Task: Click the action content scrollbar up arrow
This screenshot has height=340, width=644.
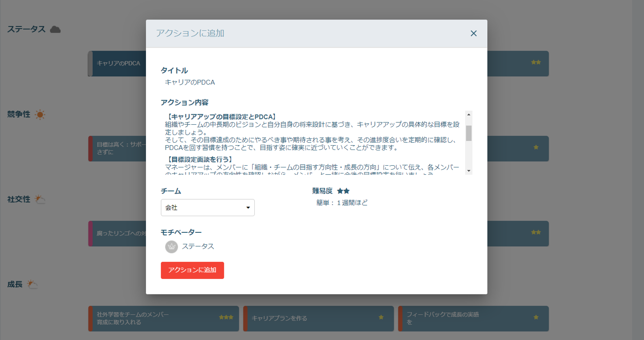Action: pyautogui.click(x=469, y=114)
